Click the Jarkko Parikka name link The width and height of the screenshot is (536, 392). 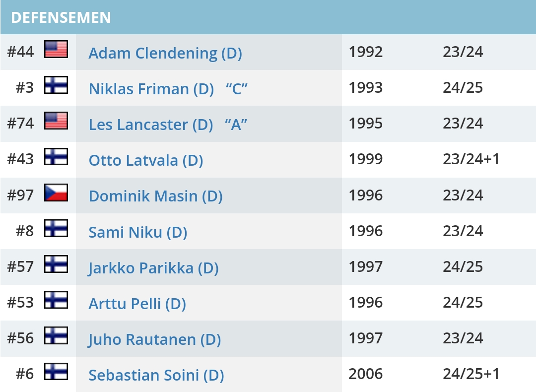point(153,267)
